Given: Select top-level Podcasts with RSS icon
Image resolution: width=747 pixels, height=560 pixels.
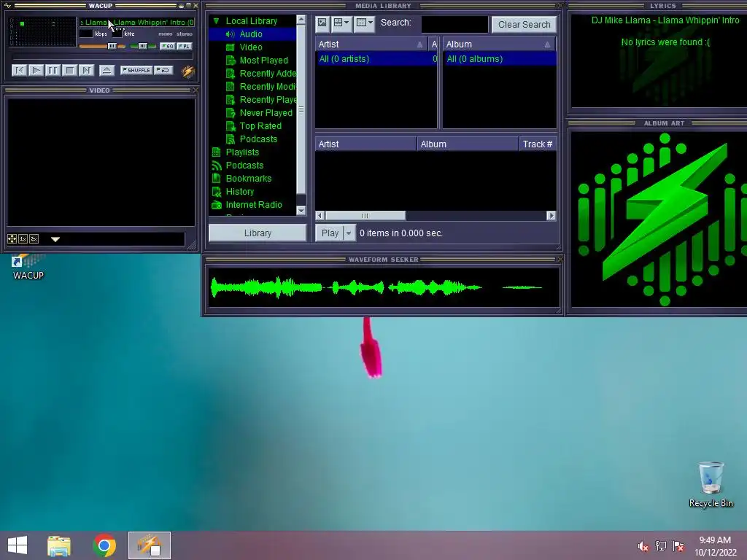Looking at the screenshot, I should point(244,166).
